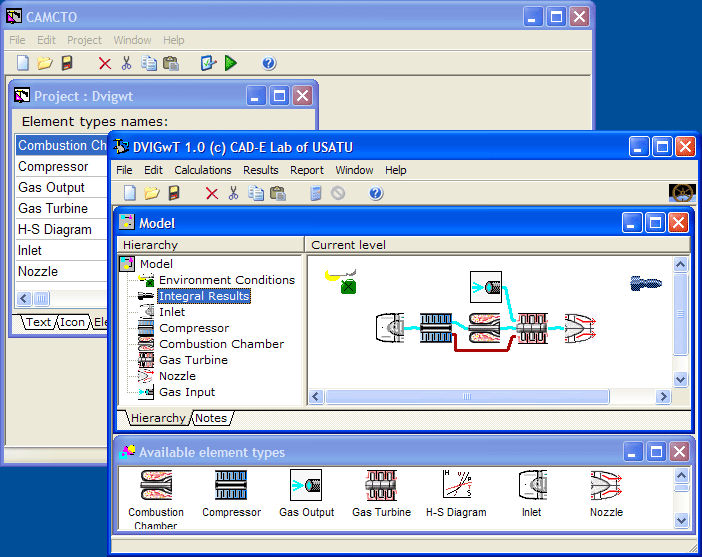Screen dimensions: 702x557
Task: Click Cut scissors icon in CAMCTO toolbar
Action: 126,63
